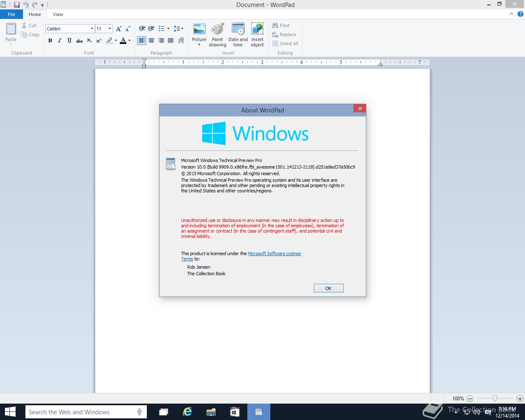The height and width of the screenshot is (420, 525).
Task: Click the Increase indent icon
Action: (151, 29)
